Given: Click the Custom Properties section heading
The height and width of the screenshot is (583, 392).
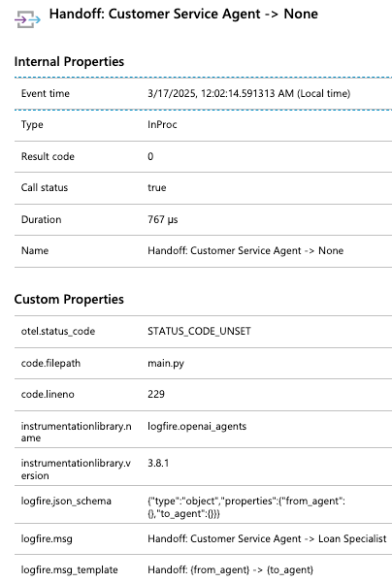Looking at the screenshot, I should pyautogui.click(x=69, y=299).
